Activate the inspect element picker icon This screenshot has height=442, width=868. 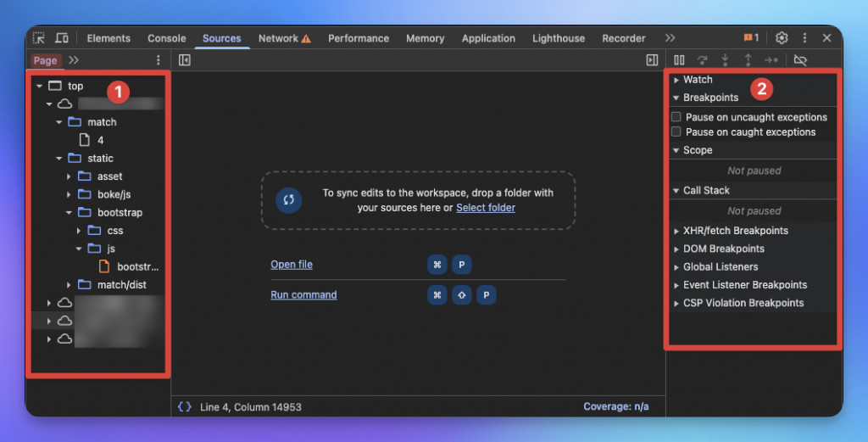[39, 38]
